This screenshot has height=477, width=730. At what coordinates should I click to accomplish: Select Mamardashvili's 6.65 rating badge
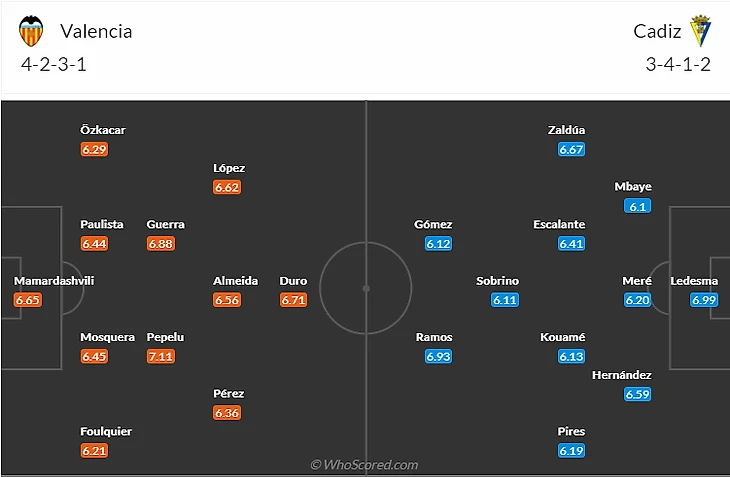point(28,300)
